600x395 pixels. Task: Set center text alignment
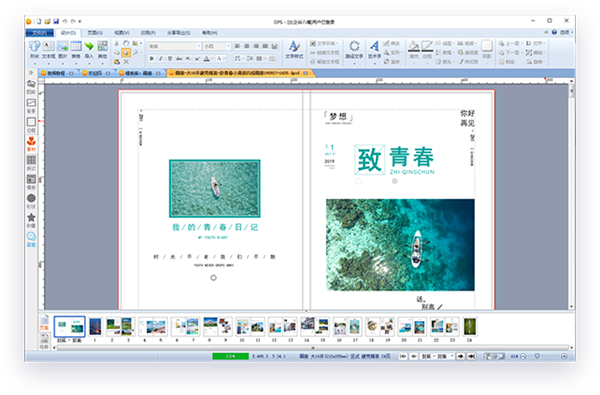tap(247, 46)
